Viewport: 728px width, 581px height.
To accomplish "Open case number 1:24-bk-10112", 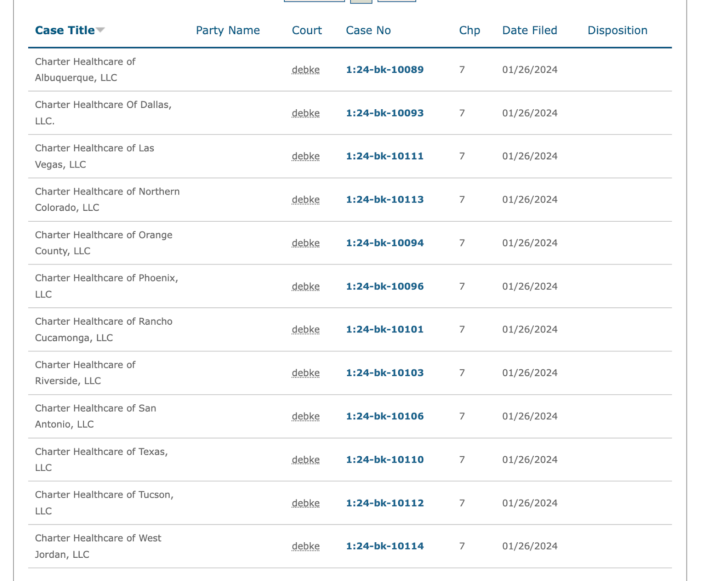I will pyautogui.click(x=385, y=503).
